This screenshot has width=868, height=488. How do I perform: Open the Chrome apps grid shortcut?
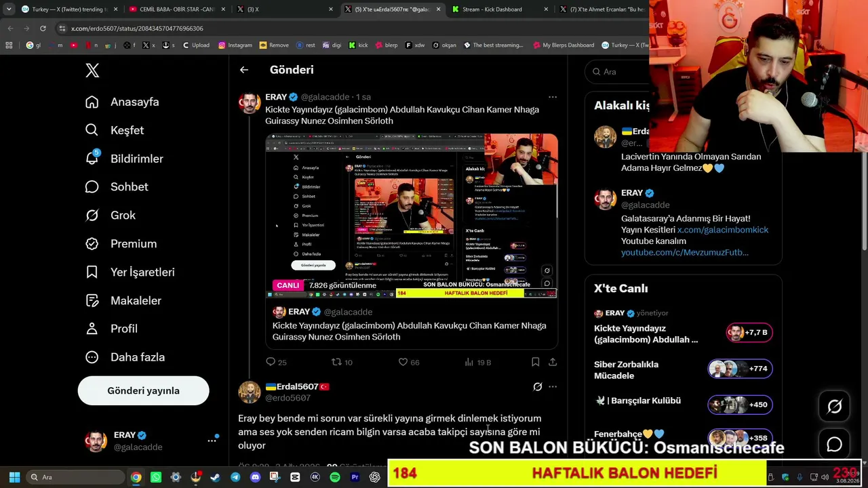[x=9, y=45]
